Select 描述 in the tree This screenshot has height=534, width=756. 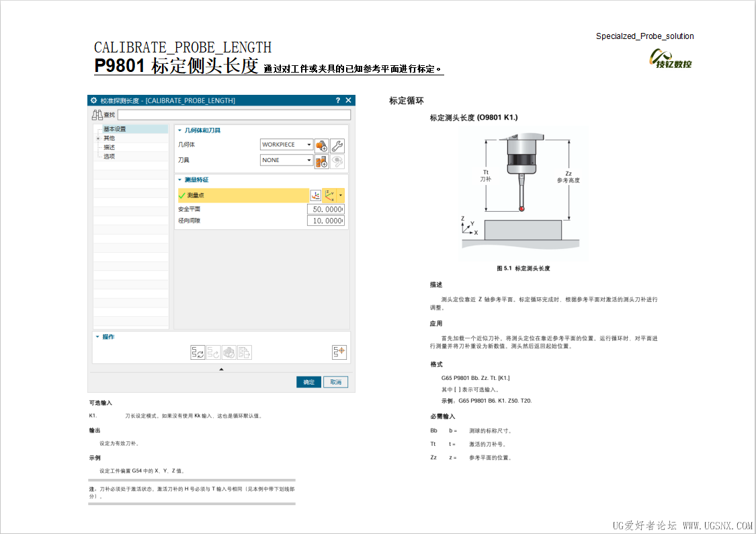click(110, 147)
